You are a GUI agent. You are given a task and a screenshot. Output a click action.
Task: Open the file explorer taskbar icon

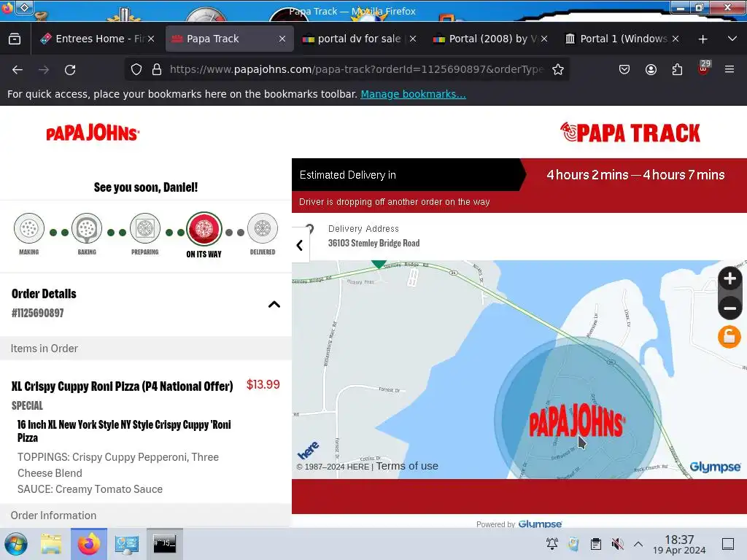coord(51,544)
